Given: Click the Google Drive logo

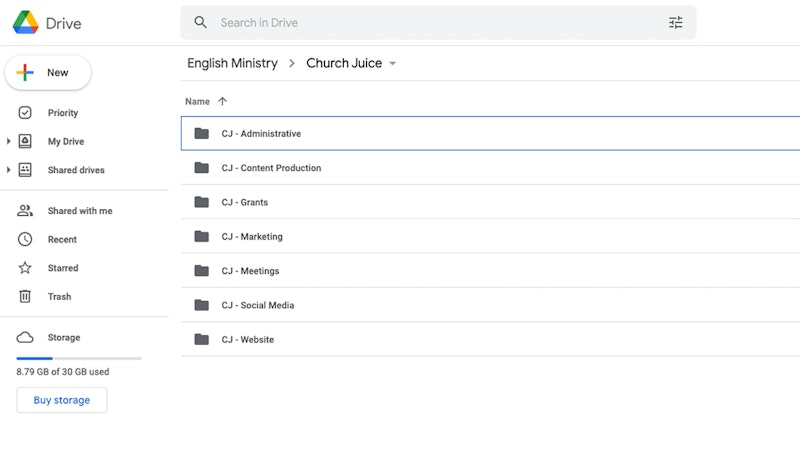Looking at the screenshot, I should pyautogui.click(x=26, y=23).
